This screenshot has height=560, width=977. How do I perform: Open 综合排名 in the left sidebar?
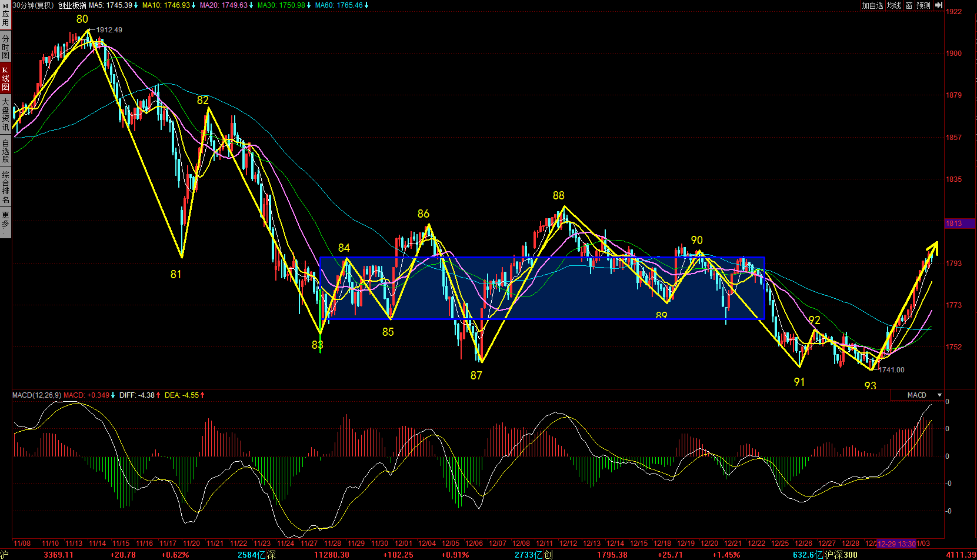coord(5,187)
